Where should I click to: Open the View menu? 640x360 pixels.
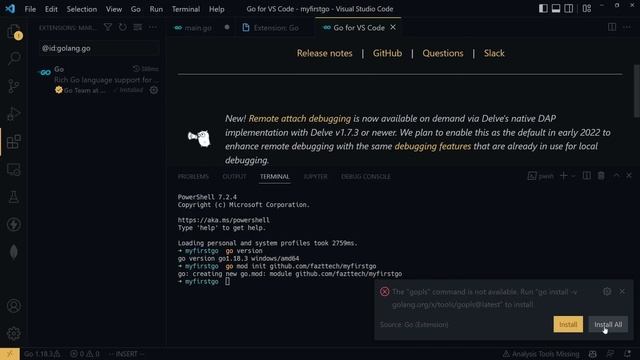click(114, 9)
